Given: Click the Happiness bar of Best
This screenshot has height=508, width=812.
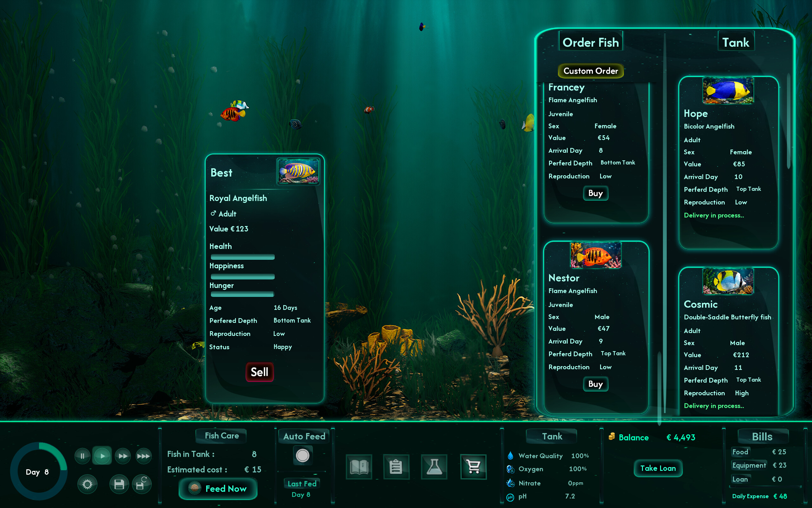Looking at the screenshot, I should tap(243, 277).
